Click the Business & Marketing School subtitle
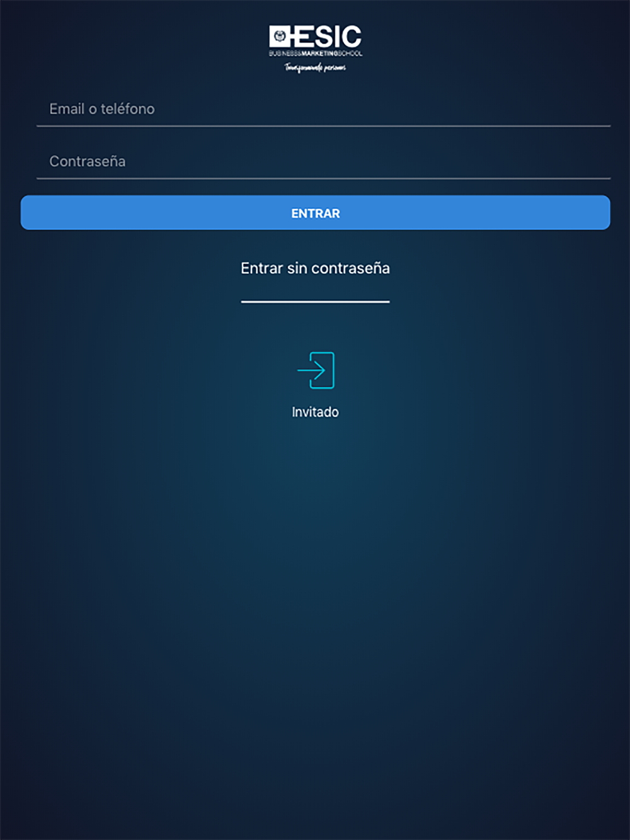Viewport: 630px width, 840px height. [316, 54]
